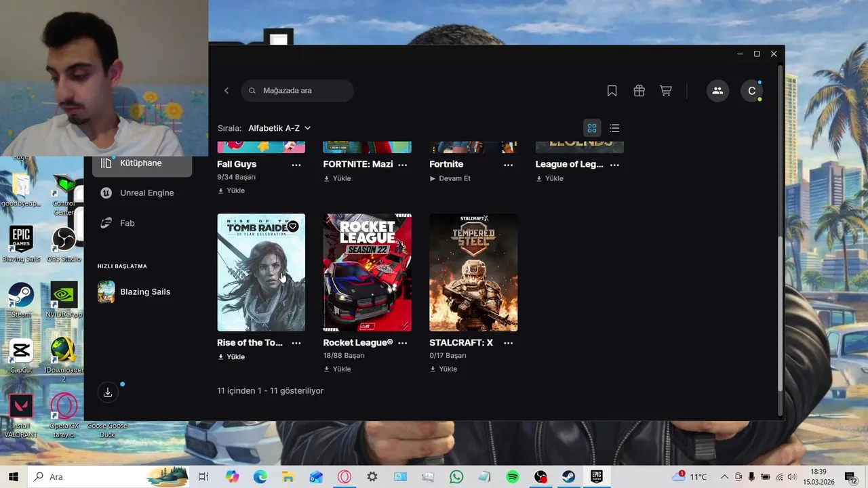This screenshot has height=488, width=868.
Task: Open Task View on the taskbar
Action: 203,476
